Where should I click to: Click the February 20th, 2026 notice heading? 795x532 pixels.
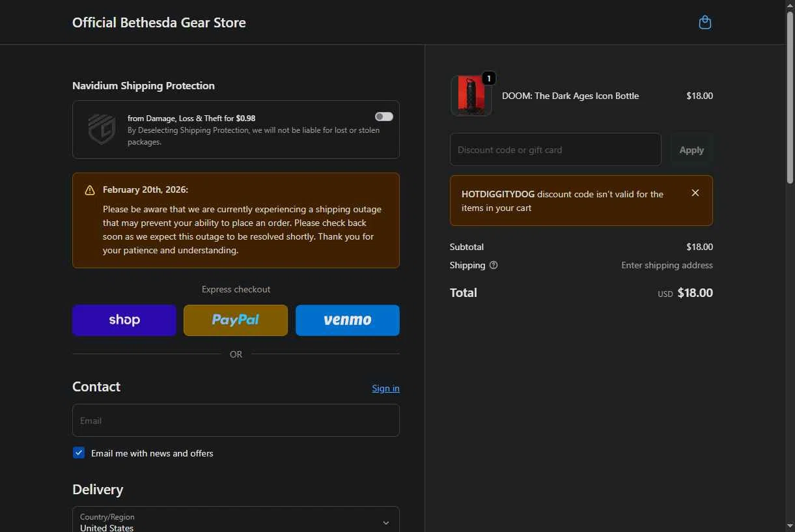pos(145,190)
